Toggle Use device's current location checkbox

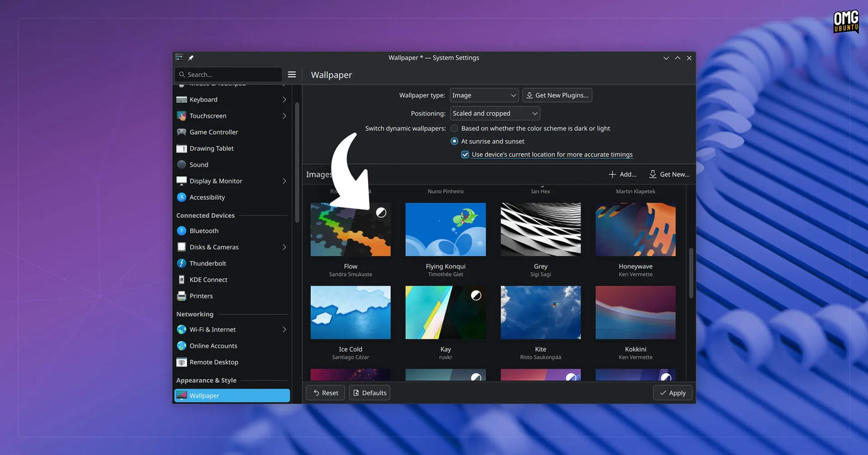point(465,154)
